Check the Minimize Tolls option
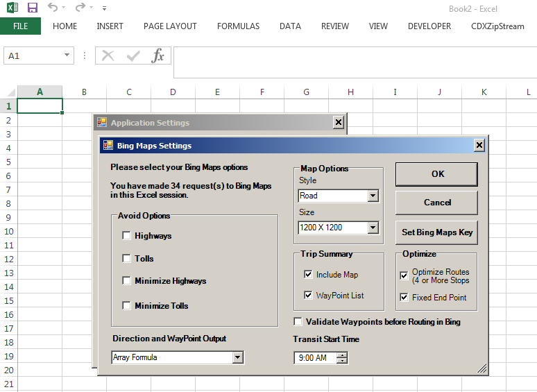This screenshot has height=392, width=537. click(126, 305)
